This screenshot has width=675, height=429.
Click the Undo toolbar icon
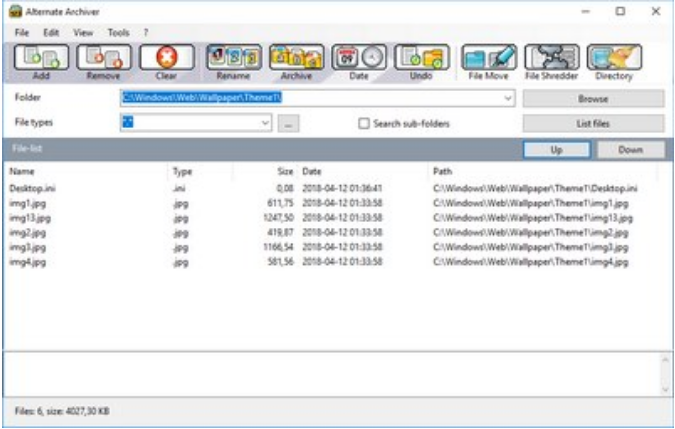click(421, 61)
